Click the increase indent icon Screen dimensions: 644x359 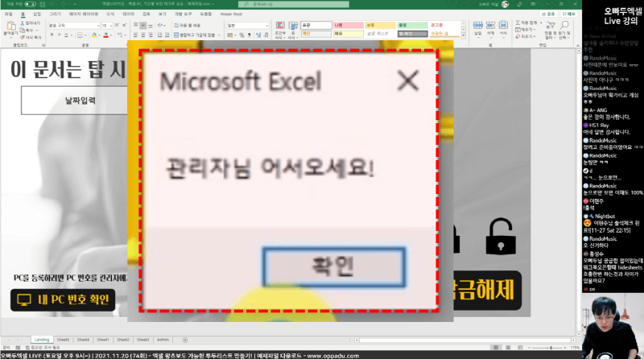(x=167, y=35)
